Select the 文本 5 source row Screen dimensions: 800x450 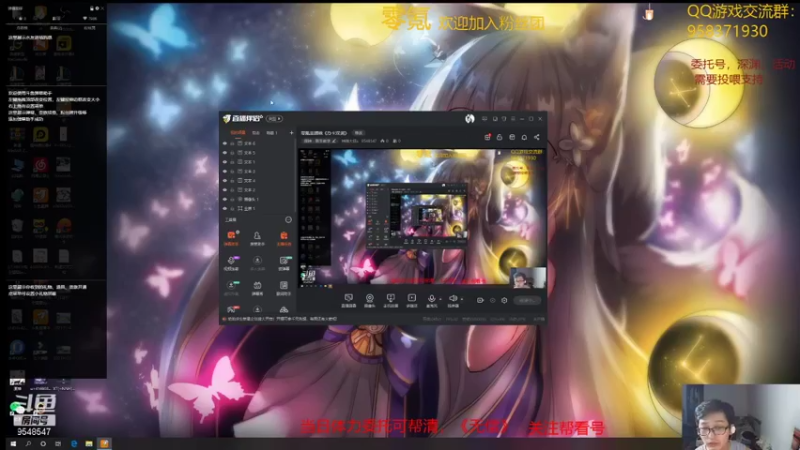tap(258, 153)
